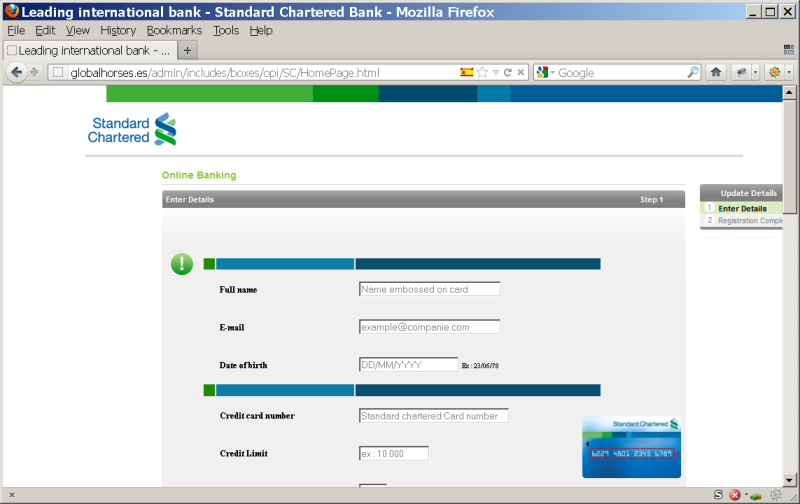Viewport: 800px width, 504px height.
Task: Open the dropdown next to the add-on icon
Action: 756,72
